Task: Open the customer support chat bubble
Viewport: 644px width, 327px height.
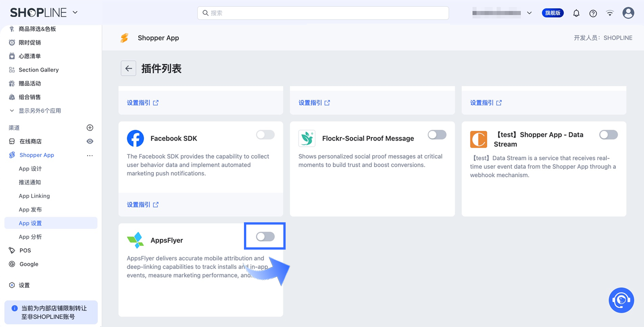Action: pyautogui.click(x=621, y=300)
